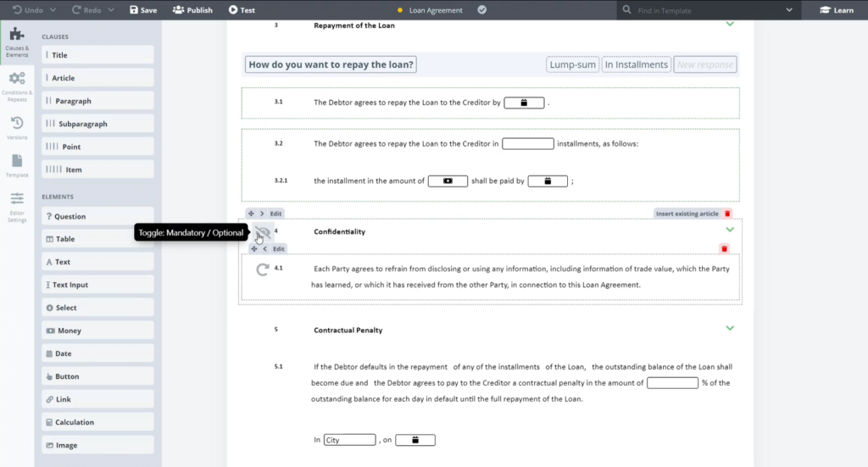The image size is (868, 467).
Task: Open the Editor Settings panel
Action: [16, 206]
